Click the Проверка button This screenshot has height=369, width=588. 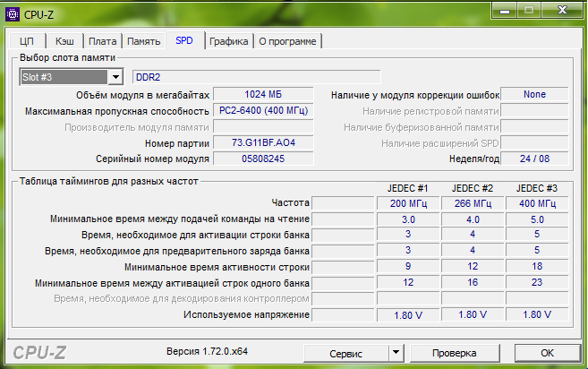pos(455,353)
